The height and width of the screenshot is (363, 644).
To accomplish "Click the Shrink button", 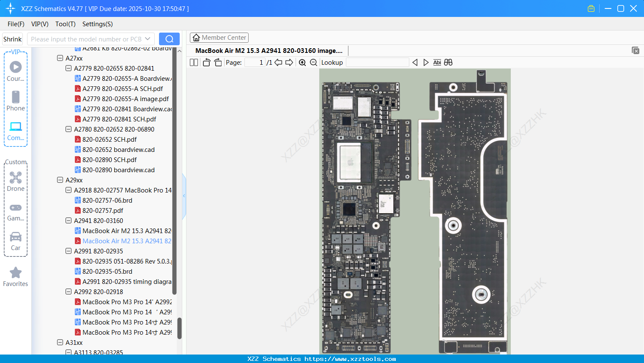I will point(13,39).
